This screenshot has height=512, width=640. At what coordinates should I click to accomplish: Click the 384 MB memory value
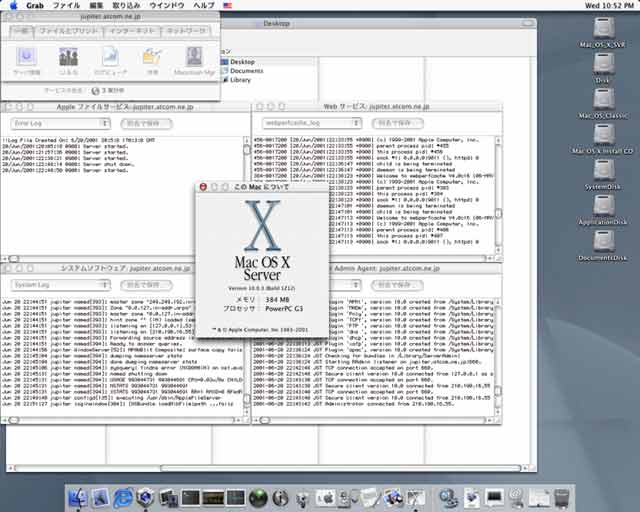point(277,300)
